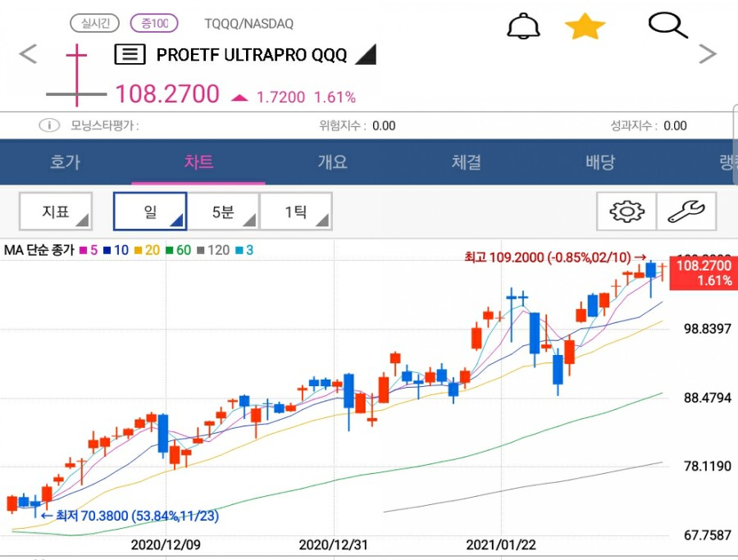Screen dimensions: 738x560
Task: Open the 지표 indicator dropdown
Action: (x=56, y=212)
